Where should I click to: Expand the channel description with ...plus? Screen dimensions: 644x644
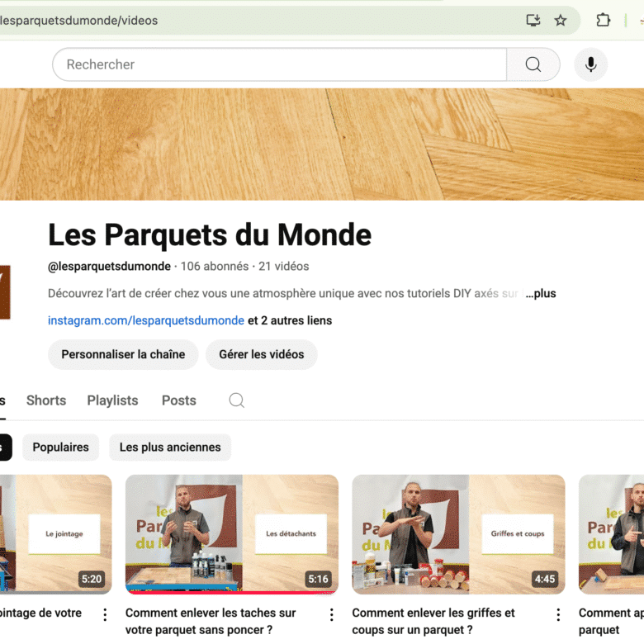click(541, 293)
